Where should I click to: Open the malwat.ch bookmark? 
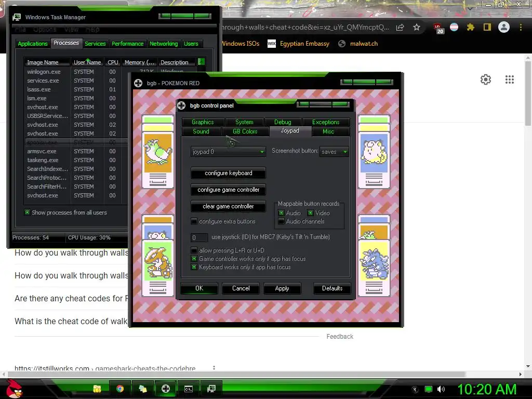[358, 44]
